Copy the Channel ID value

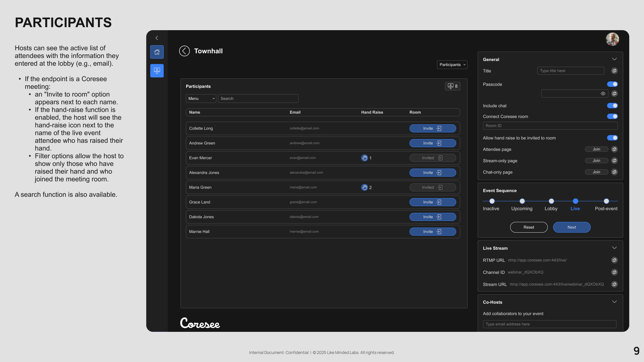(x=614, y=272)
